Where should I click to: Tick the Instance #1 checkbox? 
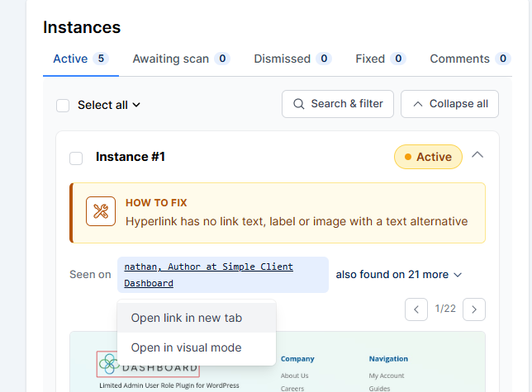coord(76,158)
